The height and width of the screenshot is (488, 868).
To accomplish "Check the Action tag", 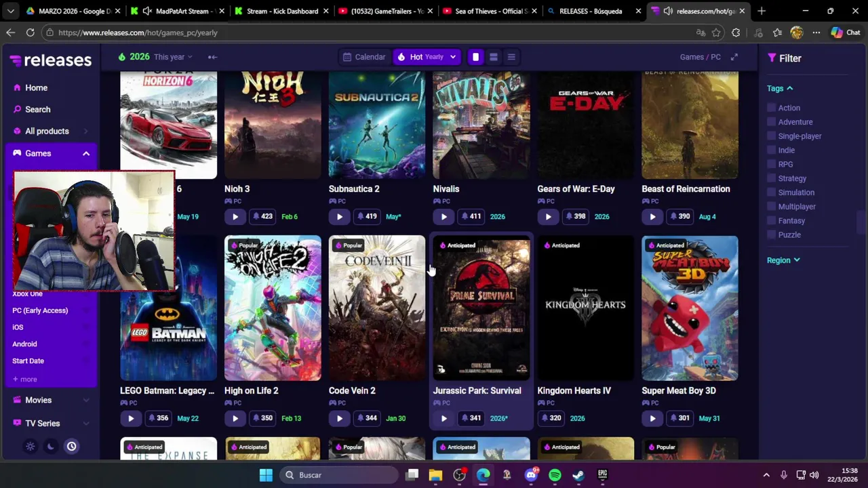I will 771,108.
